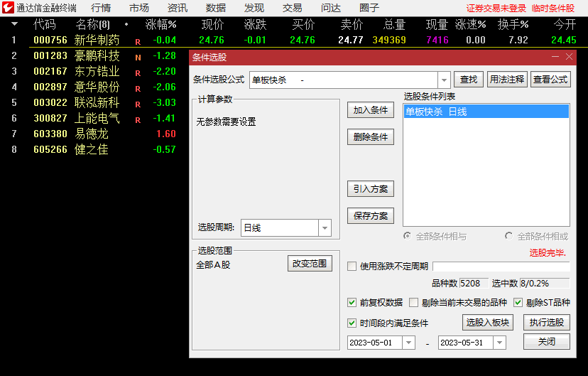
Task: Click the 执行选股 button
Action: 547,323
